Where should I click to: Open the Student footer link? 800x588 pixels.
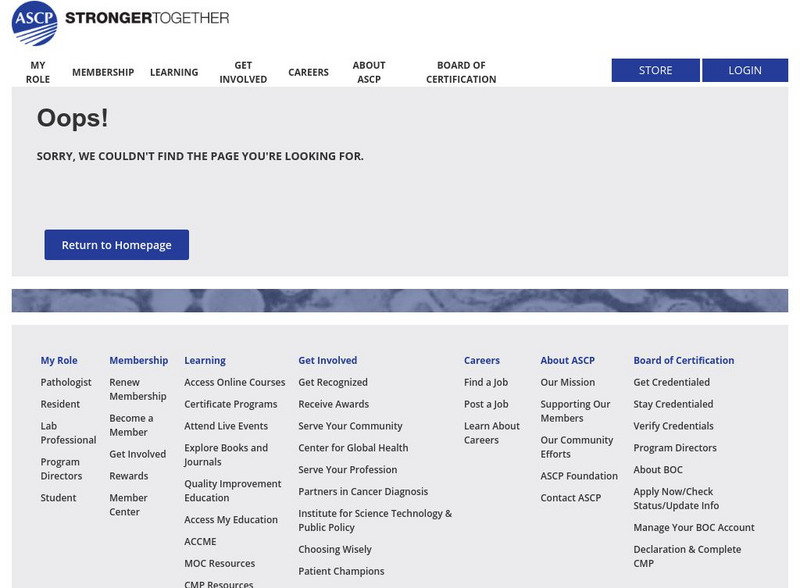pyautogui.click(x=58, y=498)
